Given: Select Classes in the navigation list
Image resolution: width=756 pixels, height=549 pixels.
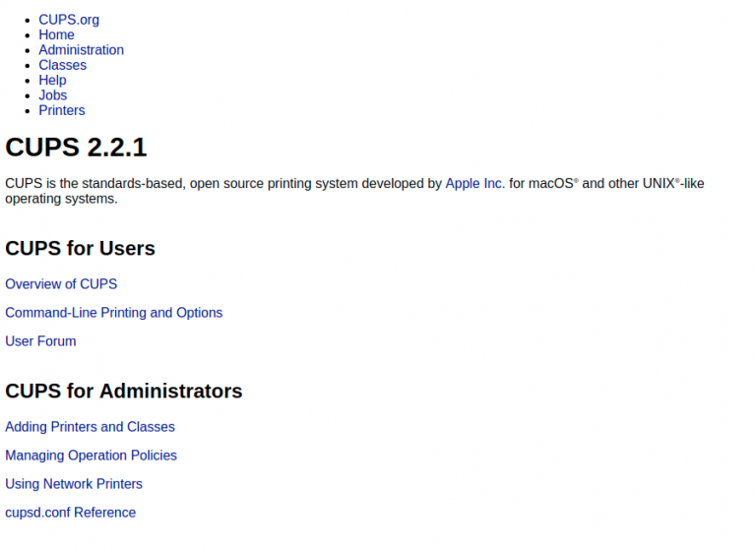Looking at the screenshot, I should pos(62,65).
